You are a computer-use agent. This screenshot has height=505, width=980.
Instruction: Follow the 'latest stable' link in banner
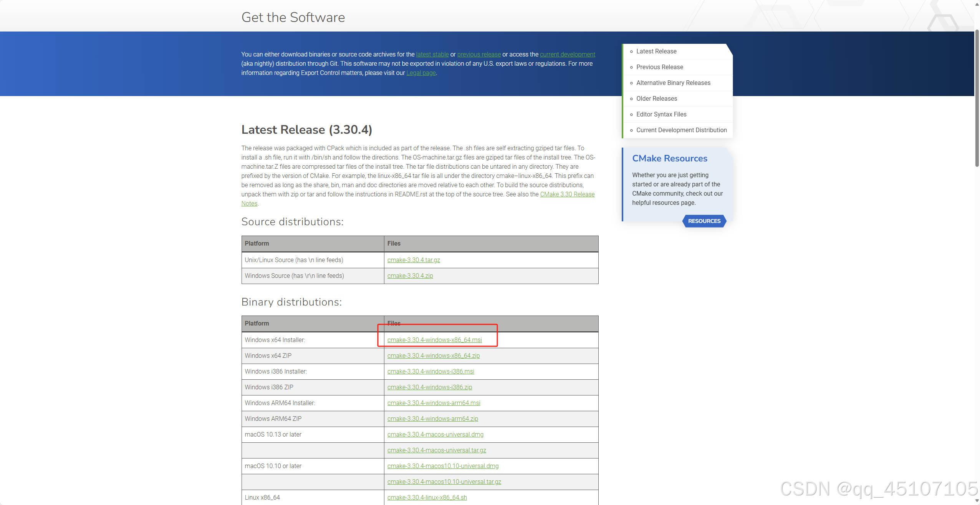pos(432,54)
